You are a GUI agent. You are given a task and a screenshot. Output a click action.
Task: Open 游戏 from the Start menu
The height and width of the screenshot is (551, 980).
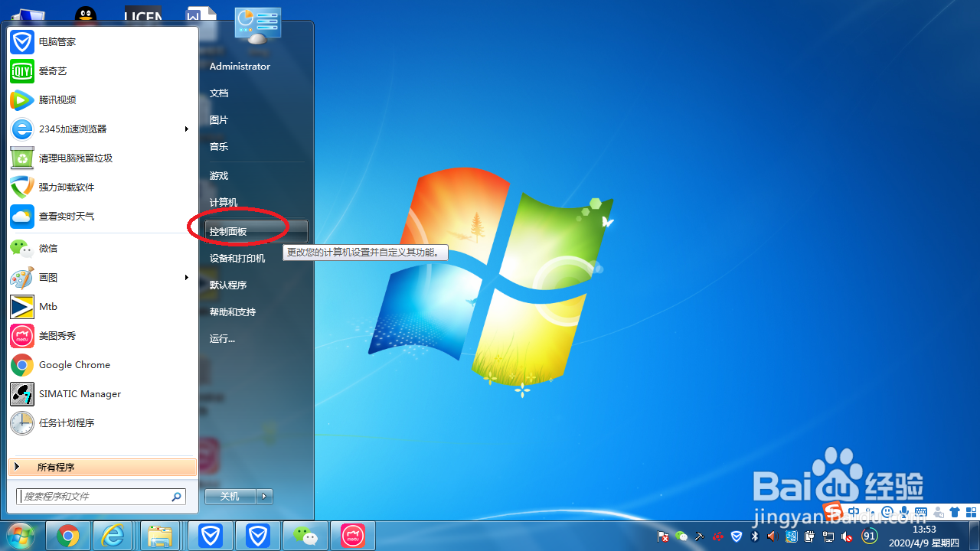(256, 175)
